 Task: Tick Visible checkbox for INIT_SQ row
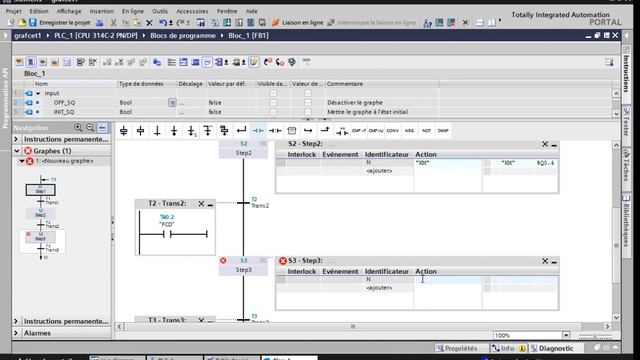pos(273,112)
